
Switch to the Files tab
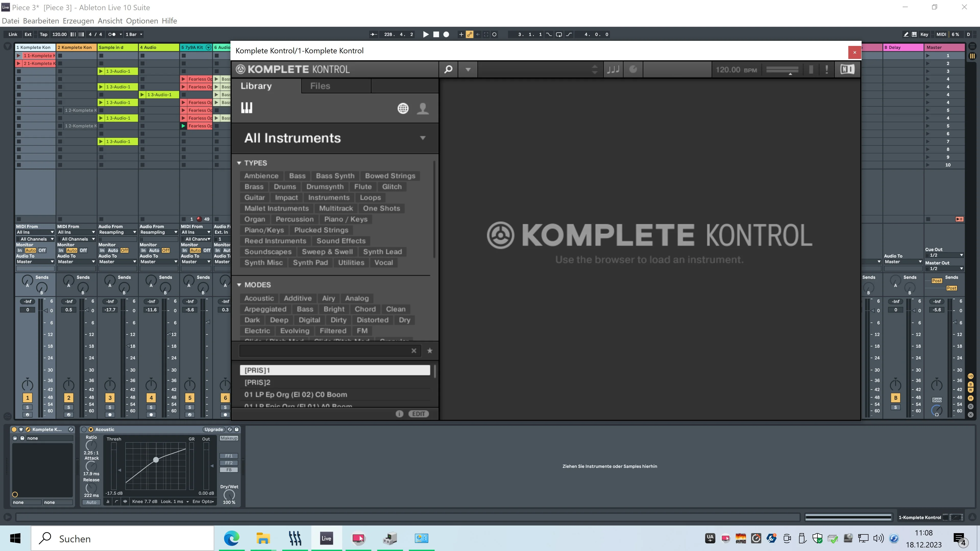point(320,86)
